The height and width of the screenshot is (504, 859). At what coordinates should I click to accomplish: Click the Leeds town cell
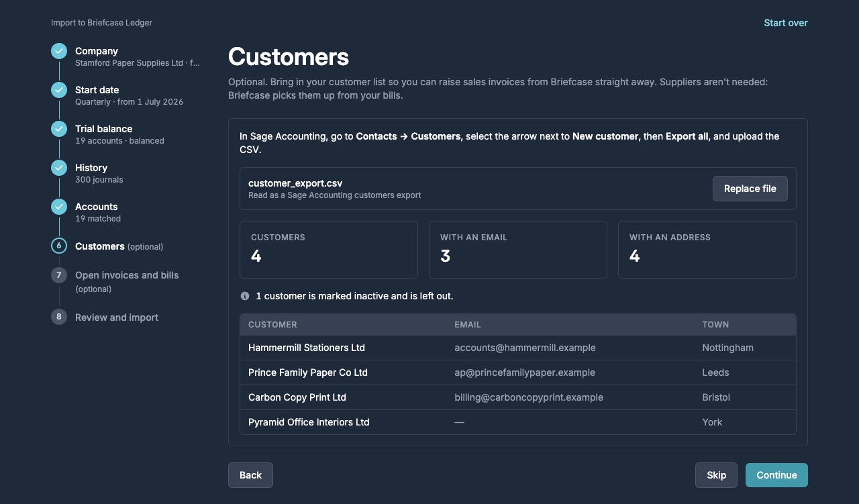tap(715, 372)
